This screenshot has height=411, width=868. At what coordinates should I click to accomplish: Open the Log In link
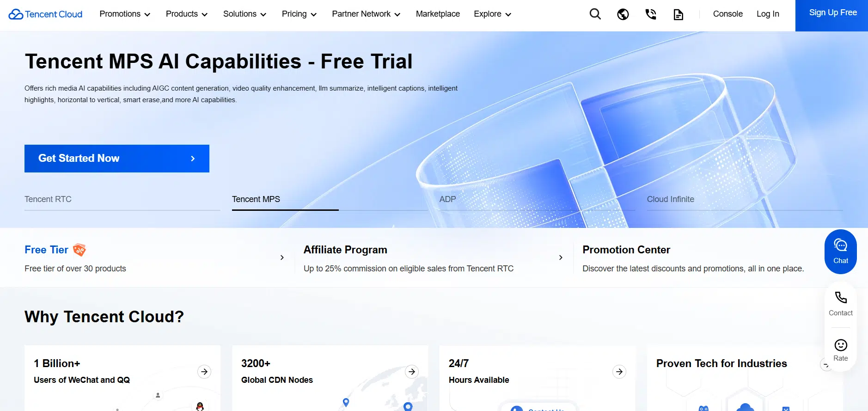tap(767, 14)
